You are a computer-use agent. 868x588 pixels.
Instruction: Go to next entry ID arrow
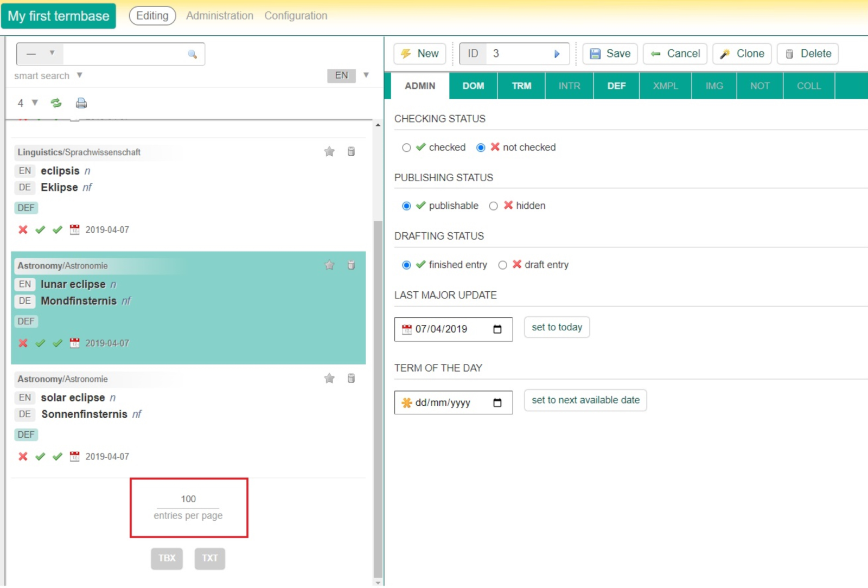pos(557,54)
